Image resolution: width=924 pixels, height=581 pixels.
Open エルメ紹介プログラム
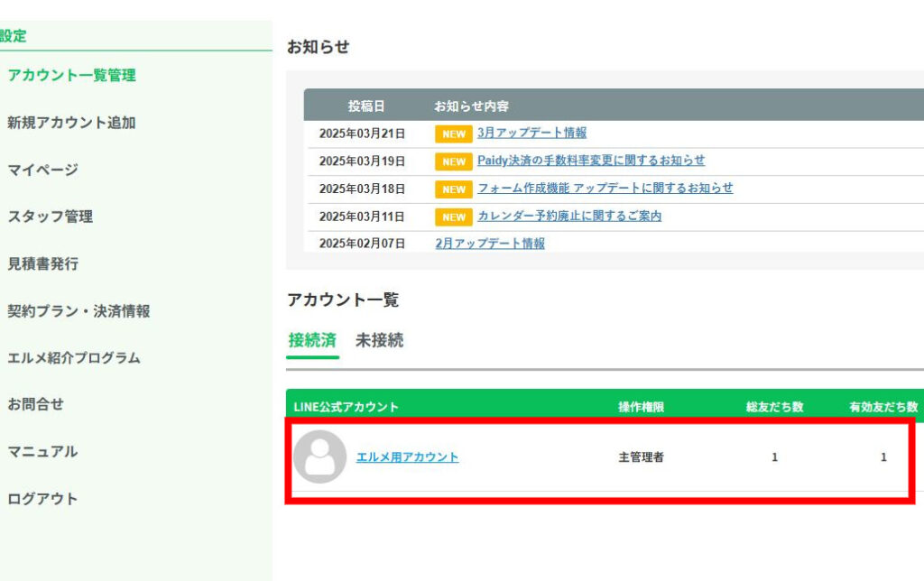click(74, 358)
